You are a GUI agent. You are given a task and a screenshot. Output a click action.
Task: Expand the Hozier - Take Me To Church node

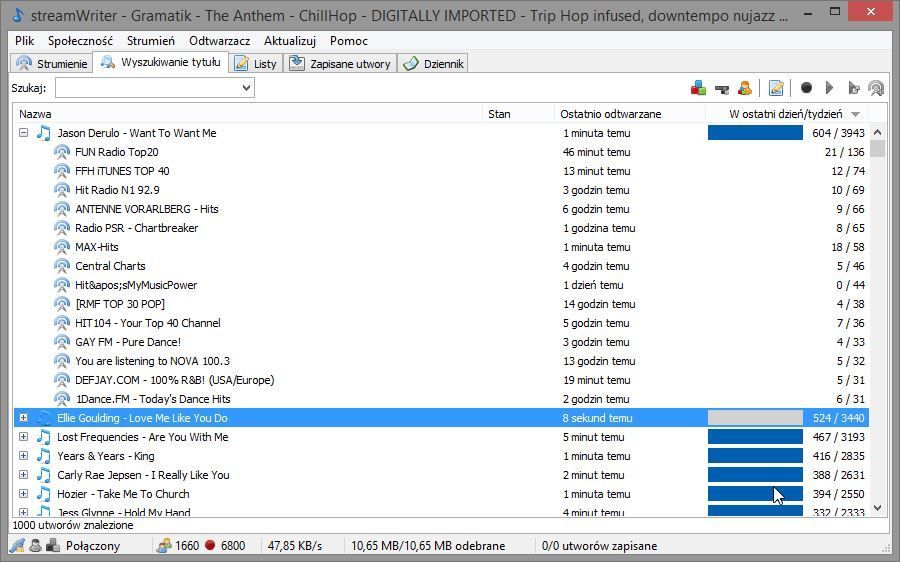click(23, 494)
